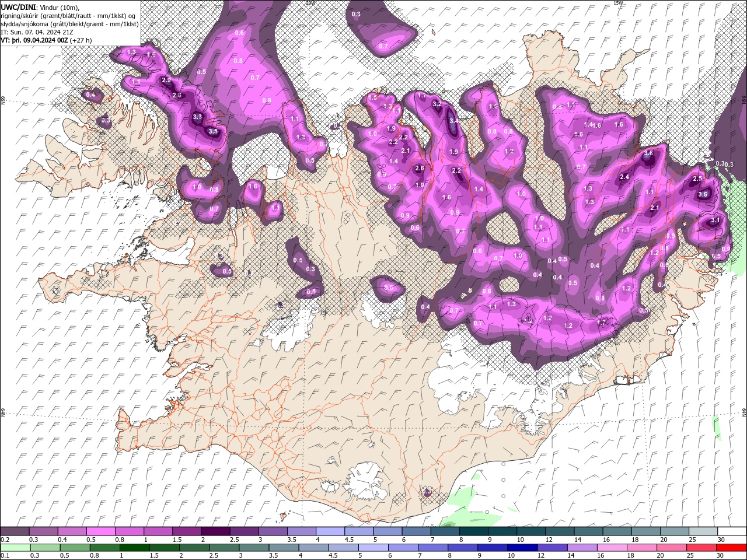Click the '25' label on the snow scale
747x560 pixels.
click(x=693, y=540)
